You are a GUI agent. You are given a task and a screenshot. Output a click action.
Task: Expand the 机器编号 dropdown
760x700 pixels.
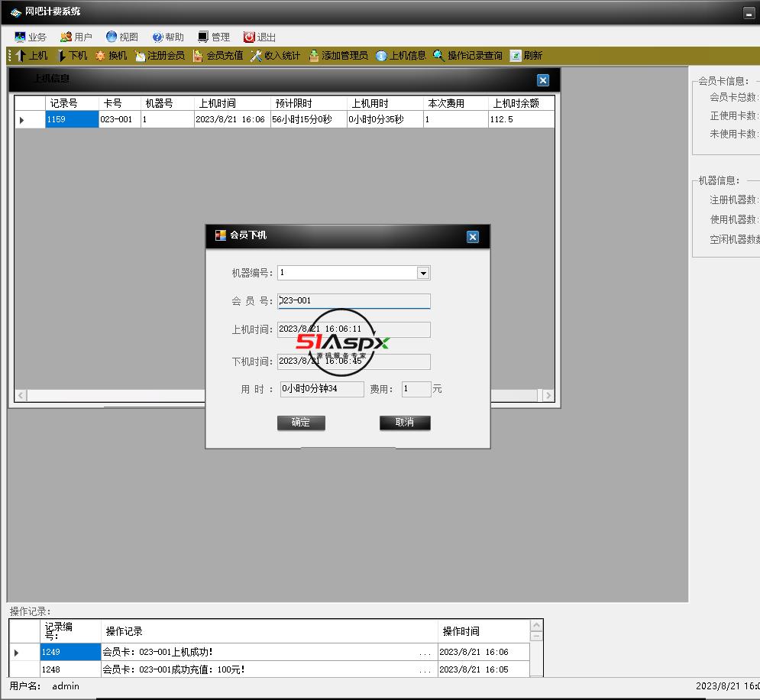(423, 273)
